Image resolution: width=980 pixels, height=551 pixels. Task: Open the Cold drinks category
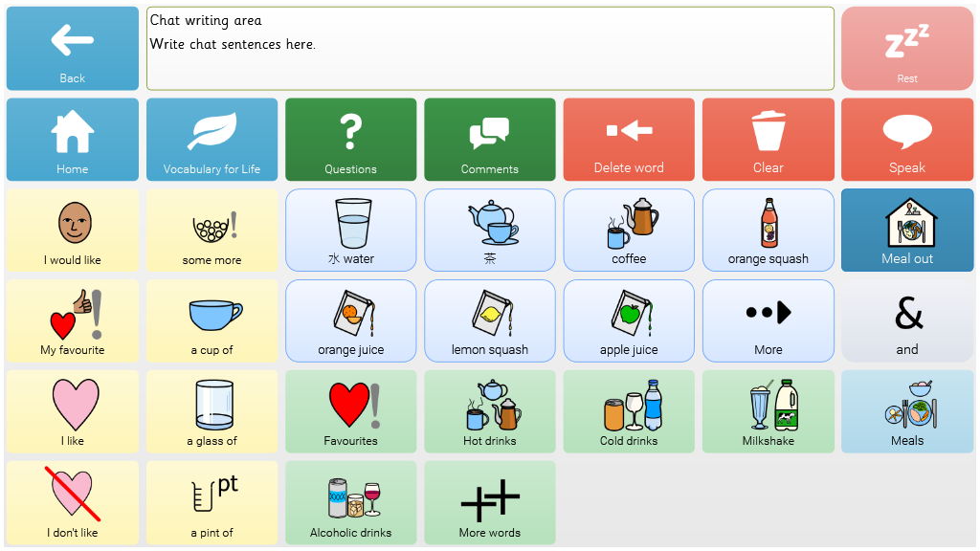point(629,411)
